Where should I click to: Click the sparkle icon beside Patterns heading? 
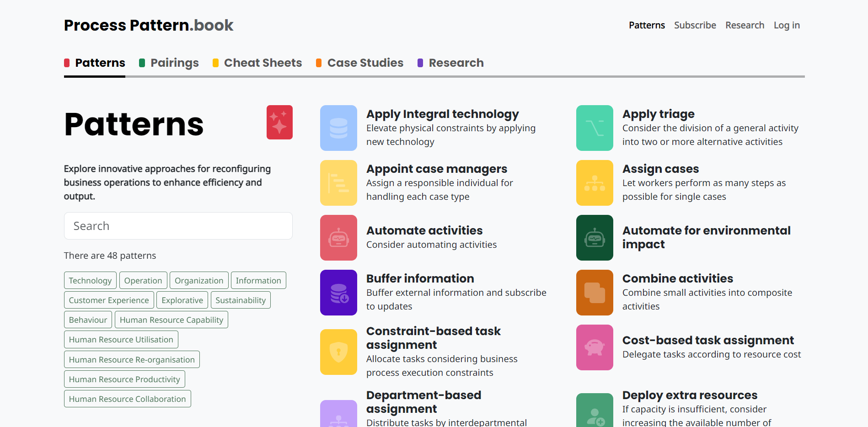click(x=279, y=122)
